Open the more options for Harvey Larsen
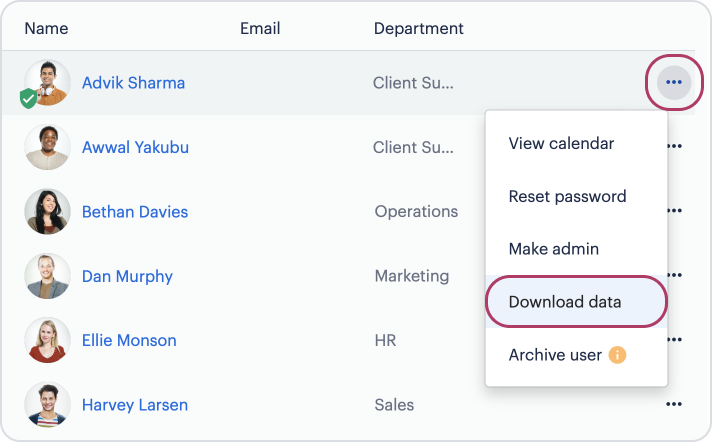The image size is (712, 442). pyautogui.click(x=674, y=404)
